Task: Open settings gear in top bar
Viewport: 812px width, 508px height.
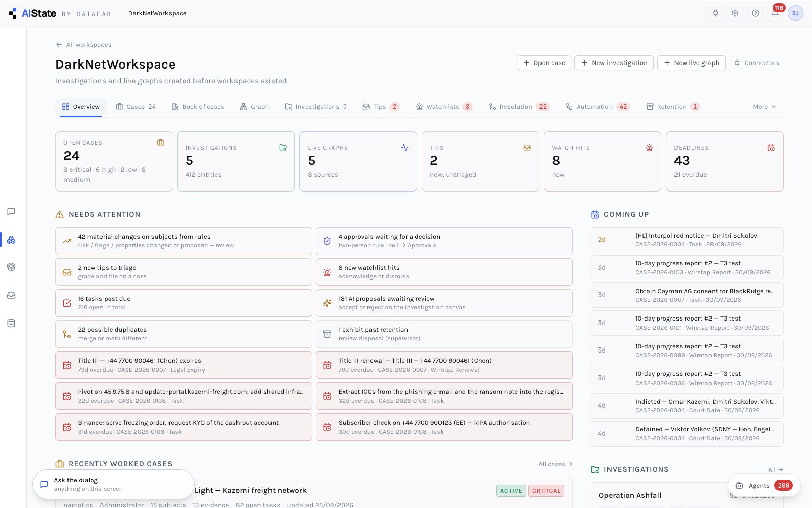Action: [735, 13]
